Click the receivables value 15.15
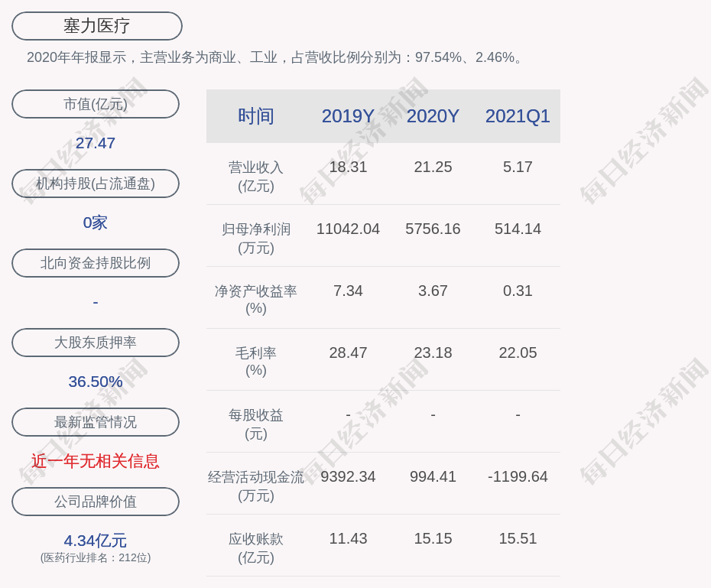 click(x=433, y=538)
